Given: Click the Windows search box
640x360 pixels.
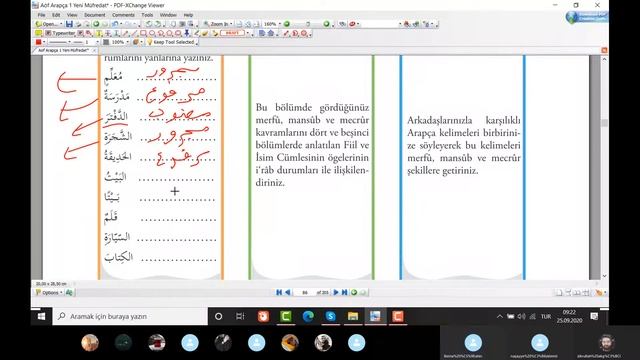Looking at the screenshot, I should click(x=130, y=316).
